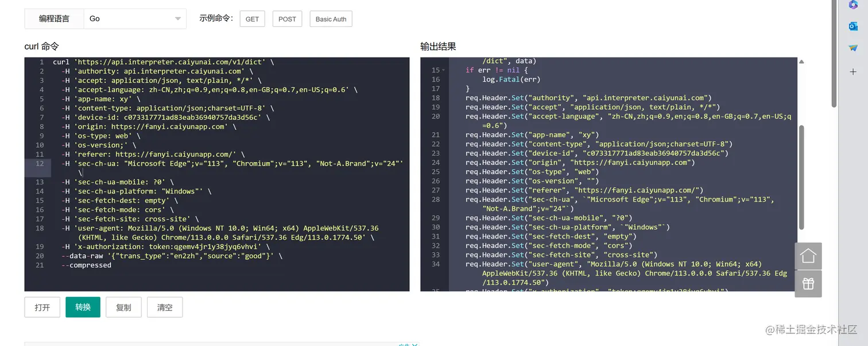This screenshot has width=868, height=346.
Task: Click 'sec-fetch-site: cross-site' line in curl input
Action: tap(130, 219)
